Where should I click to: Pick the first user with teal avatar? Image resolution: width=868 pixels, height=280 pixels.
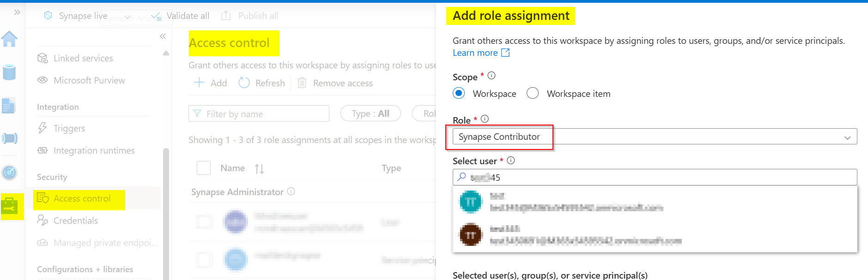tap(655, 202)
